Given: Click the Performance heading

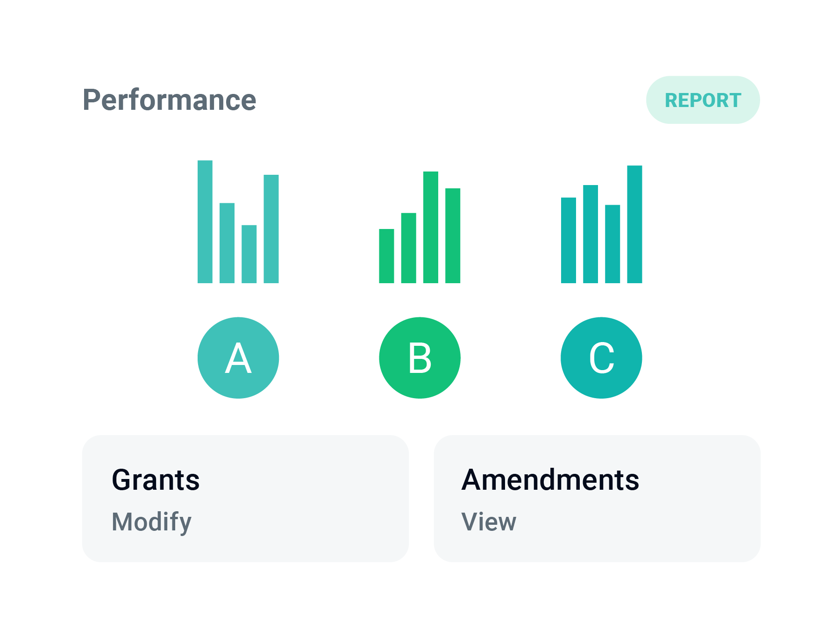Looking at the screenshot, I should pos(170,100).
